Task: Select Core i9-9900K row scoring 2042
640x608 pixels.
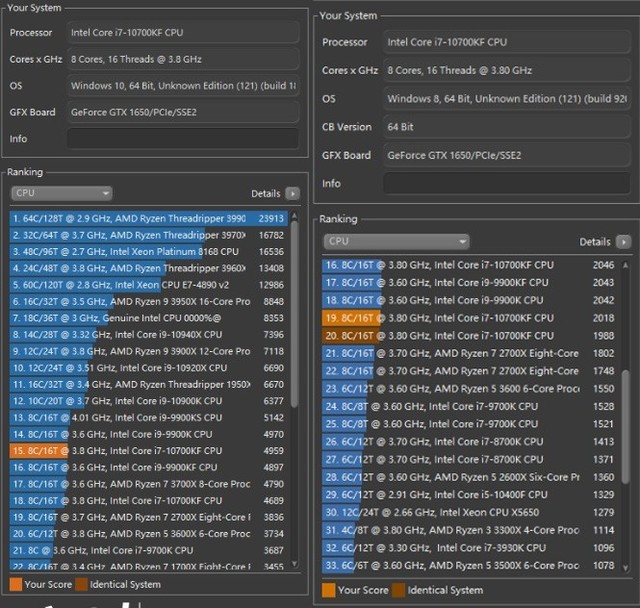Action: [x=470, y=300]
